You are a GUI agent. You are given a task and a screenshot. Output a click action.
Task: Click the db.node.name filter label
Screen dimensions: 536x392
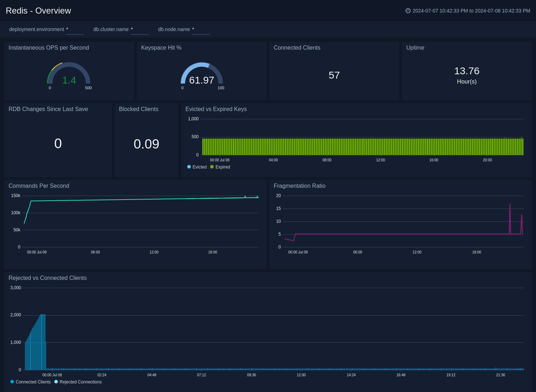coord(174,29)
